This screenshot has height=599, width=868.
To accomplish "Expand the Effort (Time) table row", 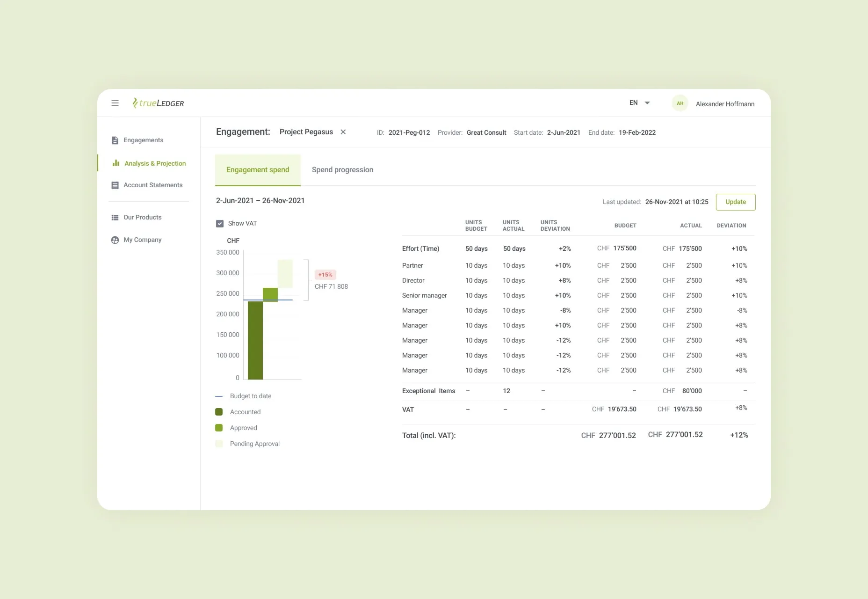I will [x=421, y=248].
